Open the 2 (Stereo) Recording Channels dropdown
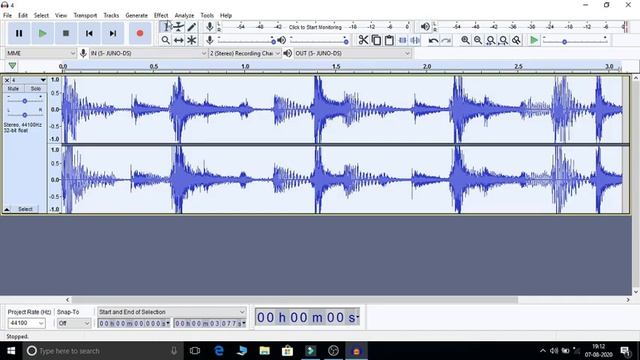This screenshot has width=640, height=360. coord(245,53)
